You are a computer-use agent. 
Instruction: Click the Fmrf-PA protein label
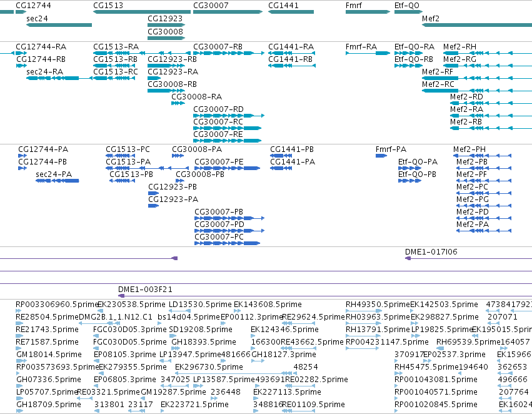391,149
